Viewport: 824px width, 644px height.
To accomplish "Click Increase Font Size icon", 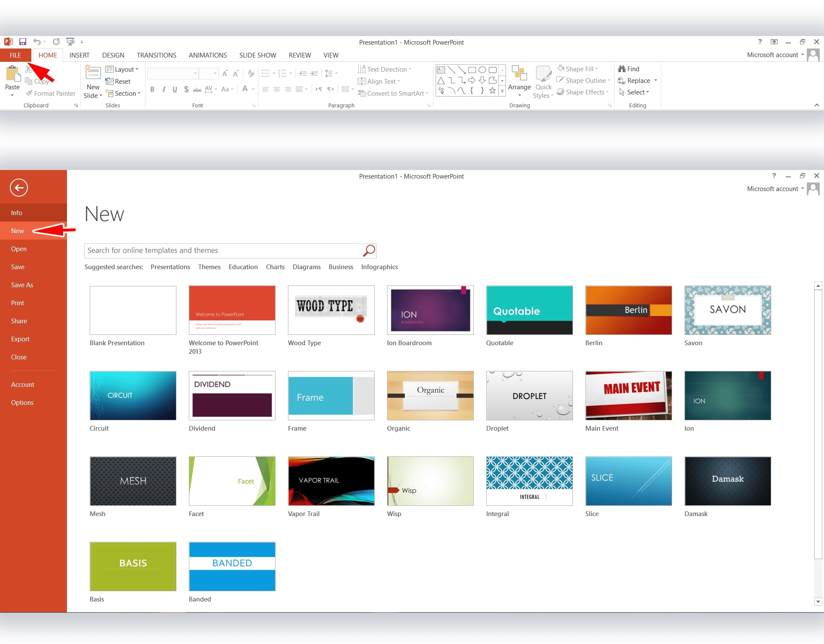I will pyautogui.click(x=225, y=73).
